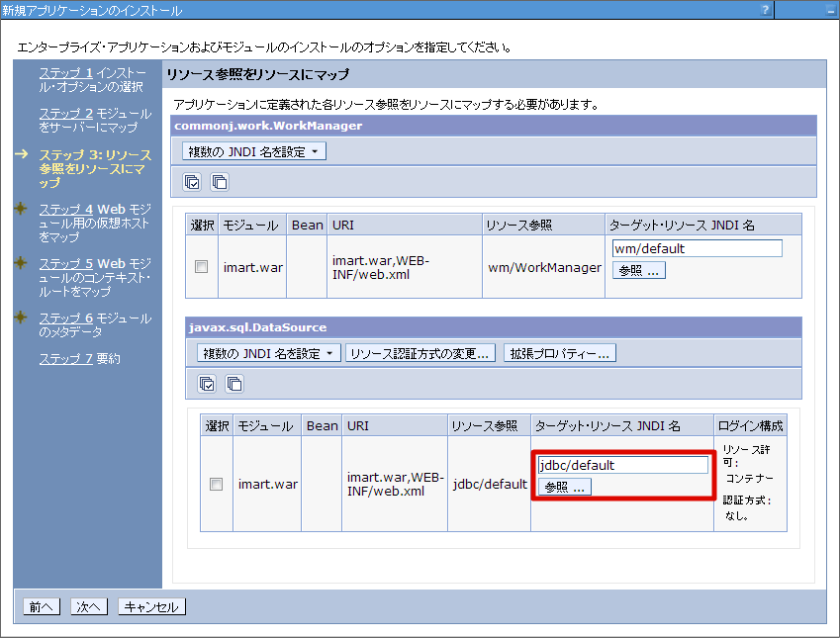Tick the checkbox for imart.war WorkManager row

click(x=202, y=267)
